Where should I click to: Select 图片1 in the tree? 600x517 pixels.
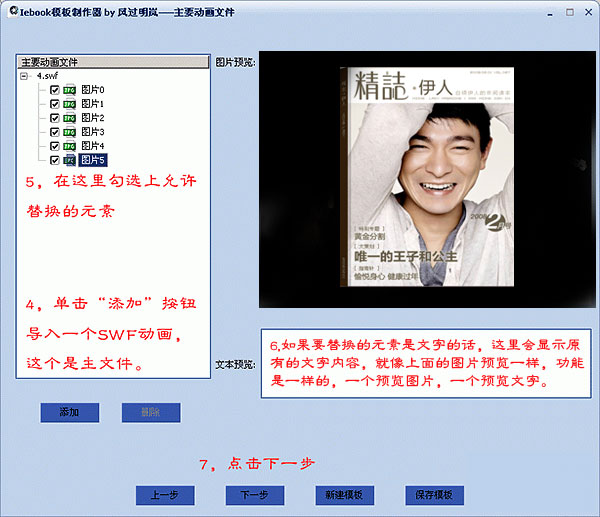click(93, 104)
